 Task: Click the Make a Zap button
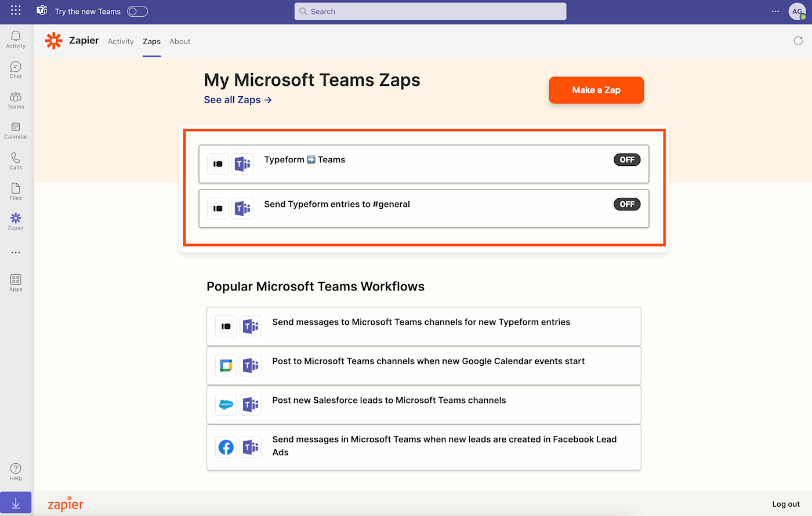tap(596, 90)
